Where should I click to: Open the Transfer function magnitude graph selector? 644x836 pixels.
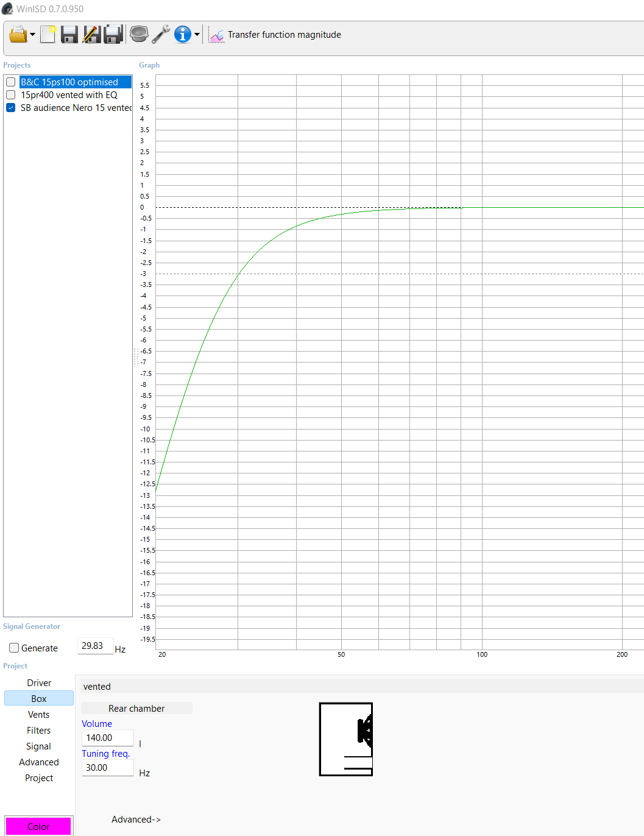coord(285,35)
